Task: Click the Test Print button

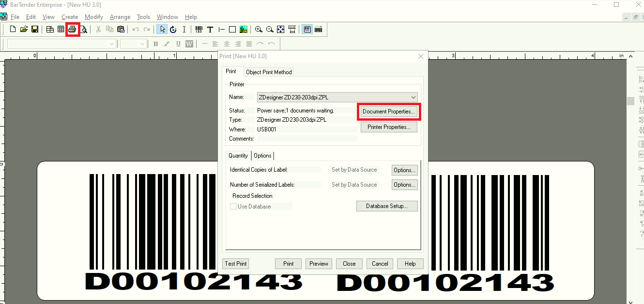Action: [236, 264]
